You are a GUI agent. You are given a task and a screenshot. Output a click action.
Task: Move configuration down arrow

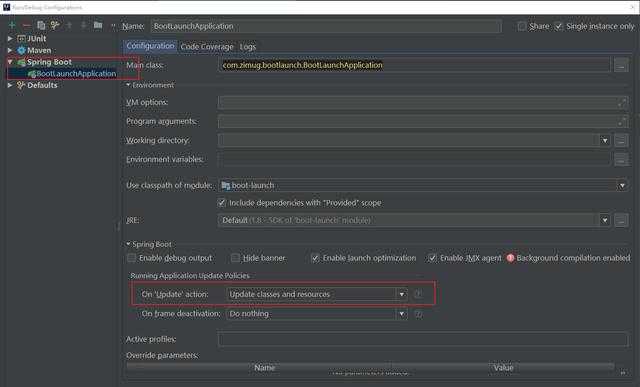click(x=84, y=25)
